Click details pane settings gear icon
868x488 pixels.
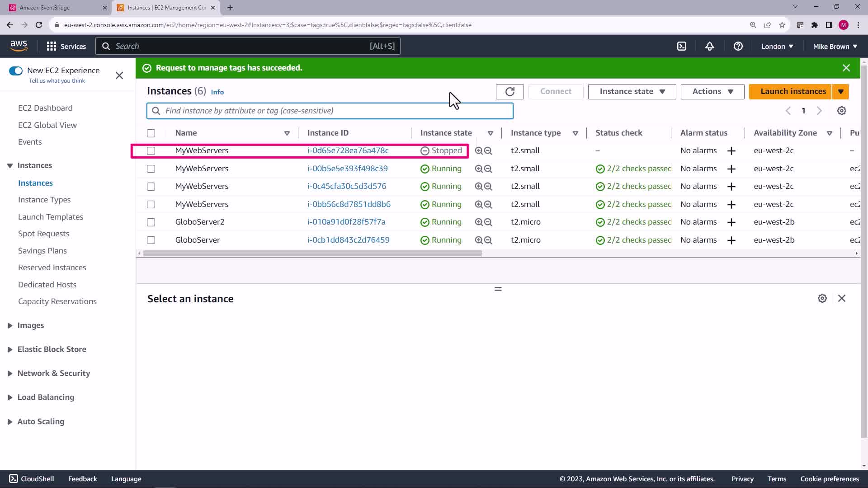click(822, 298)
